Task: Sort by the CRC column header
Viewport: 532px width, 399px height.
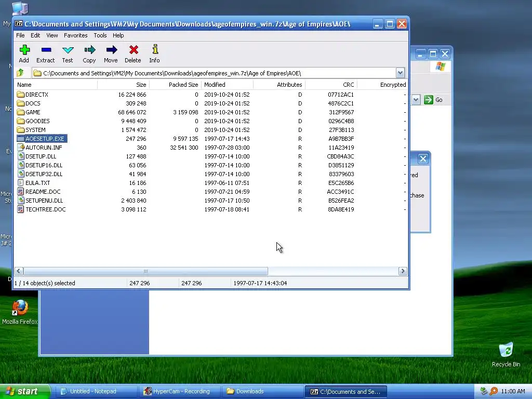Action: [x=331, y=85]
